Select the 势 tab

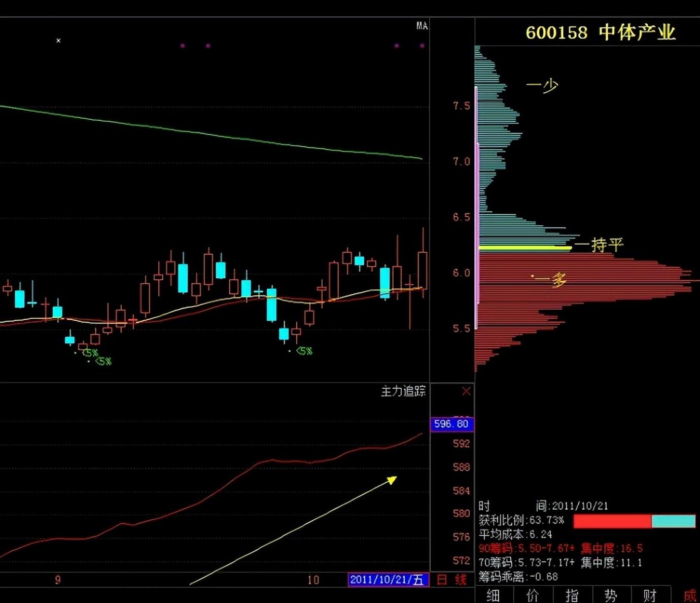pyautogui.click(x=611, y=595)
